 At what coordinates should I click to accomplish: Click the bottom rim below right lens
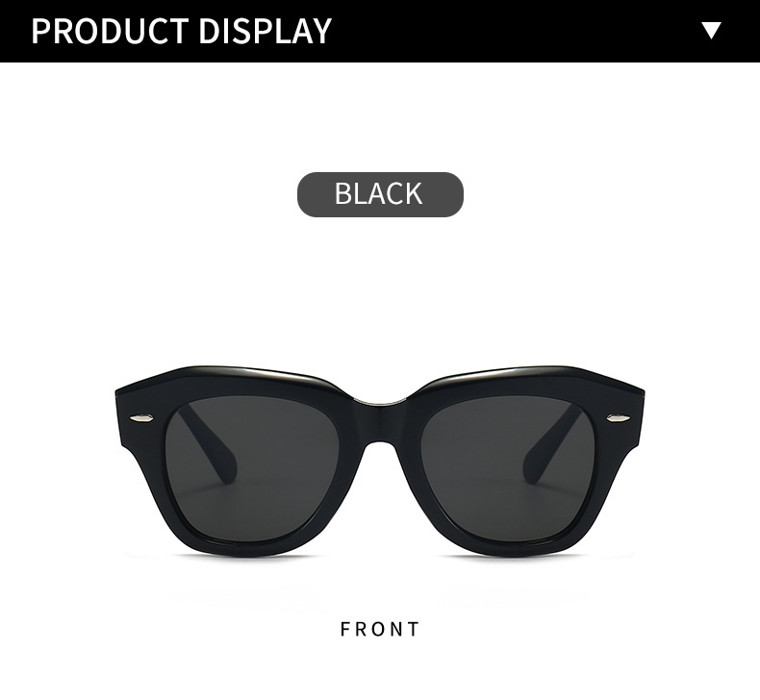509,549
